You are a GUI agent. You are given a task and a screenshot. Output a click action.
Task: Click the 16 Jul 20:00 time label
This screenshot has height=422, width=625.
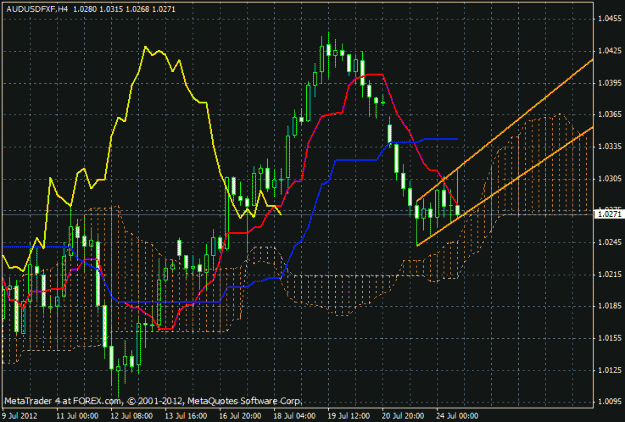coord(240,416)
